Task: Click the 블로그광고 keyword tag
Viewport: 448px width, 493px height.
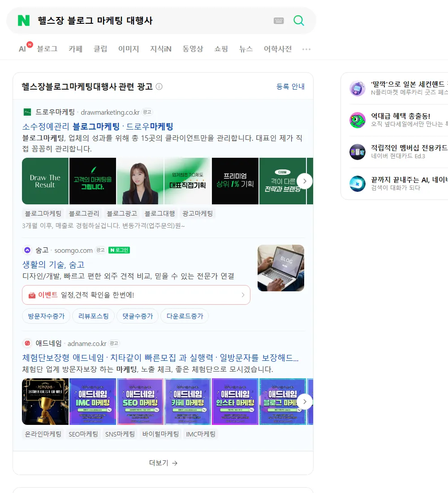Action: coord(122,213)
